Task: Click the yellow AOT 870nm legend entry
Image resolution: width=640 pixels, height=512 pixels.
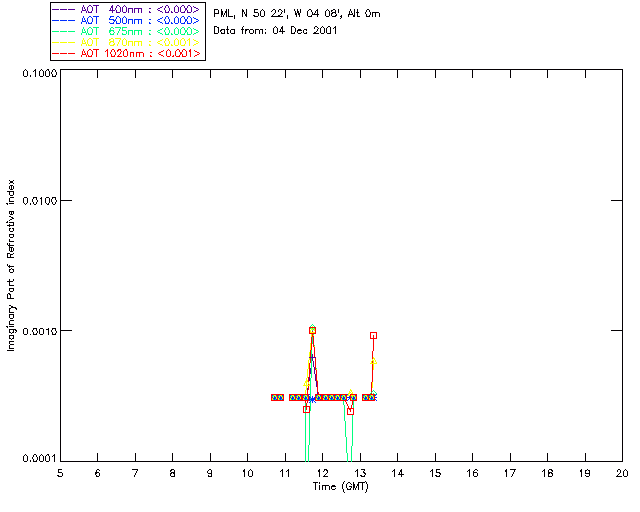Action: tap(127, 42)
